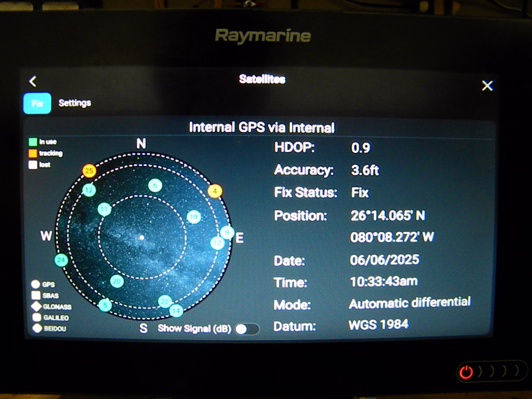532x399 pixels.
Task: Click the GALILEO legend icon
Action: coord(37,317)
